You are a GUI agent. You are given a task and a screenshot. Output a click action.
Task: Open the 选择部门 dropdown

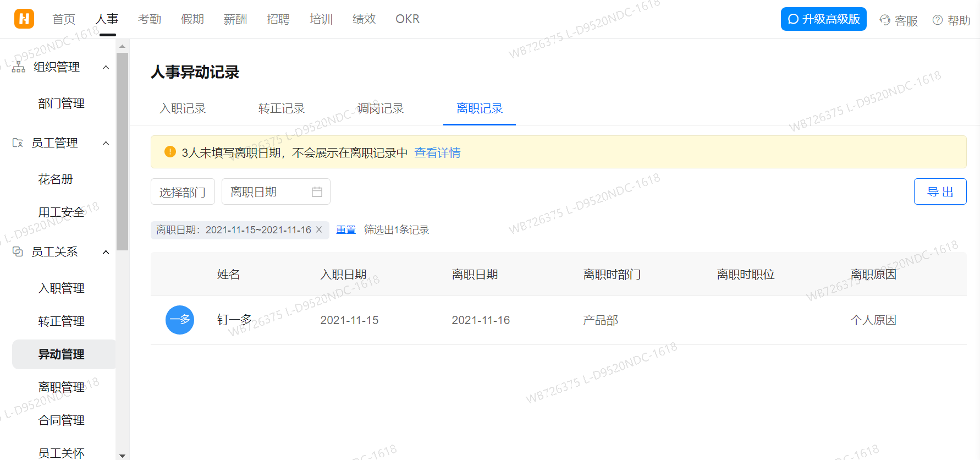(183, 192)
